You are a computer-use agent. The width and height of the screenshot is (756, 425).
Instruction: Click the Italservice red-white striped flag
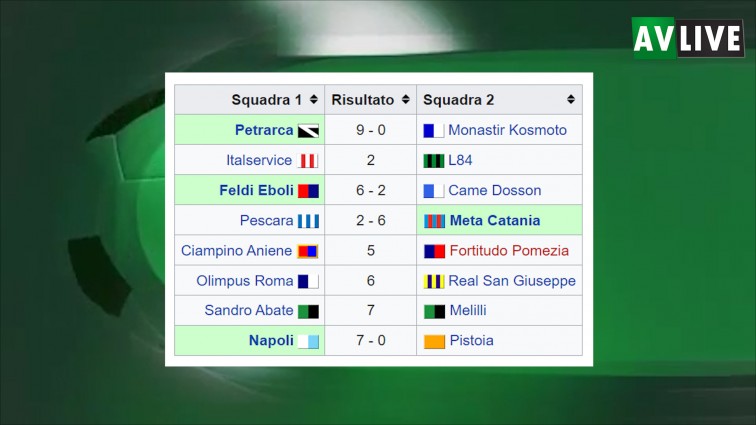[x=308, y=161]
